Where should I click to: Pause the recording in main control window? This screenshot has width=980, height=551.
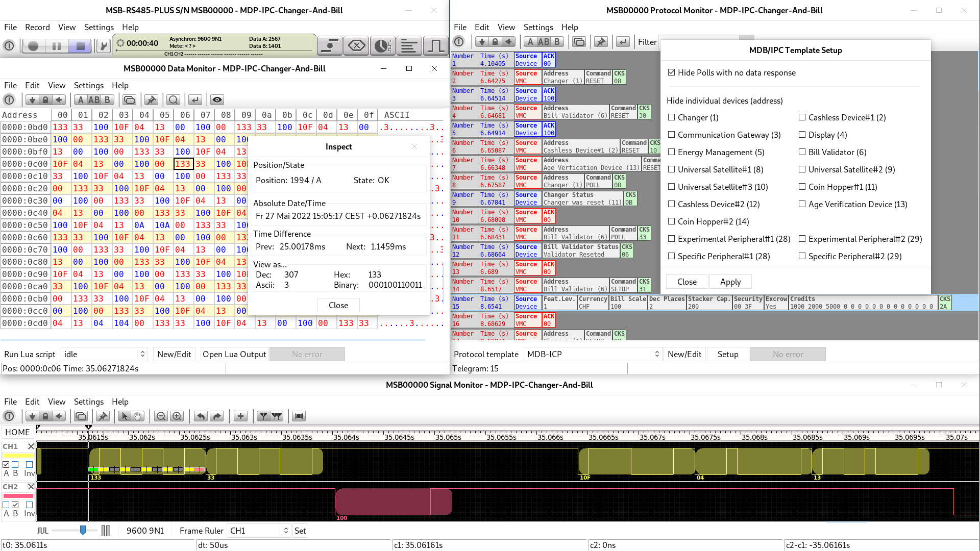[57, 46]
